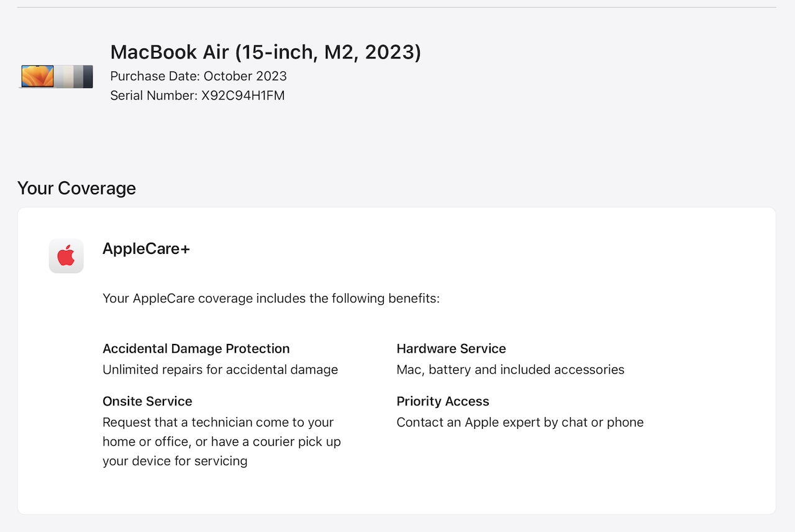The height and width of the screenshot is (532, 795).
Task: Click the divider line above device info
Action: click(x=397, y=7)
